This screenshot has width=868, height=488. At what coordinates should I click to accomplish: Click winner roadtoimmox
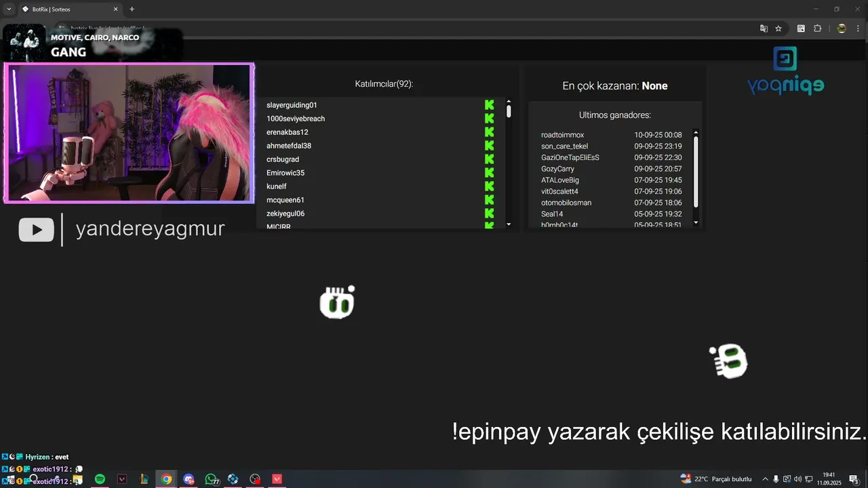coord(562,135)
